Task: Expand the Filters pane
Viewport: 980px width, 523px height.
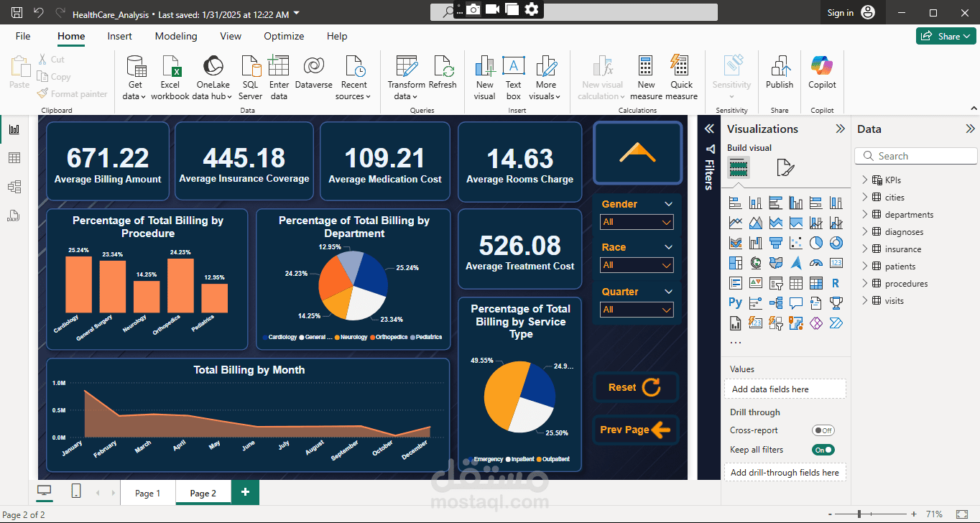Action: pos(709,129)
